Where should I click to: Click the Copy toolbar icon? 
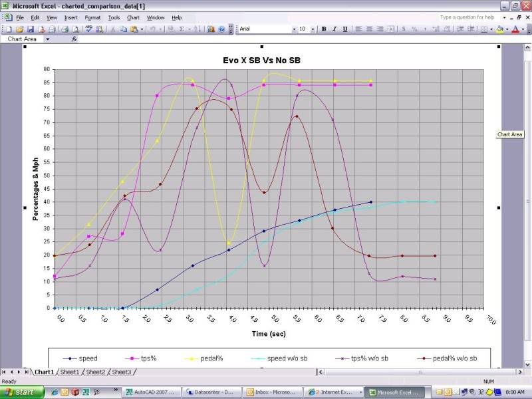124,29
